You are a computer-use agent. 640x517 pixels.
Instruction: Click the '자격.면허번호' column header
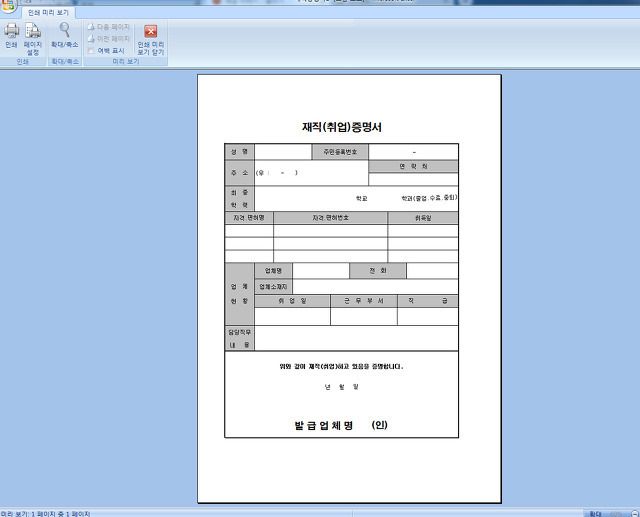pyautogui.click(x=331, y=218)
